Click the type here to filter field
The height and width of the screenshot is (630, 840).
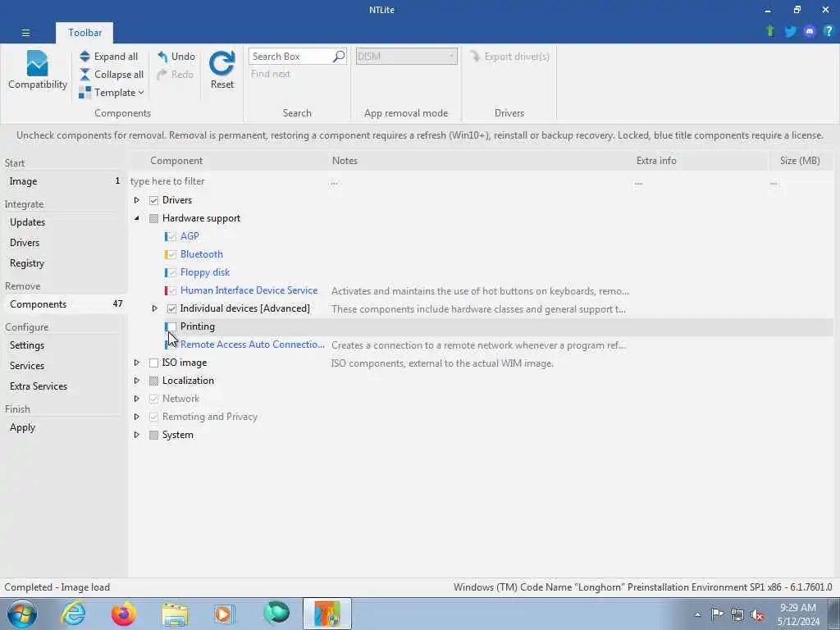(x=229, y=181)
